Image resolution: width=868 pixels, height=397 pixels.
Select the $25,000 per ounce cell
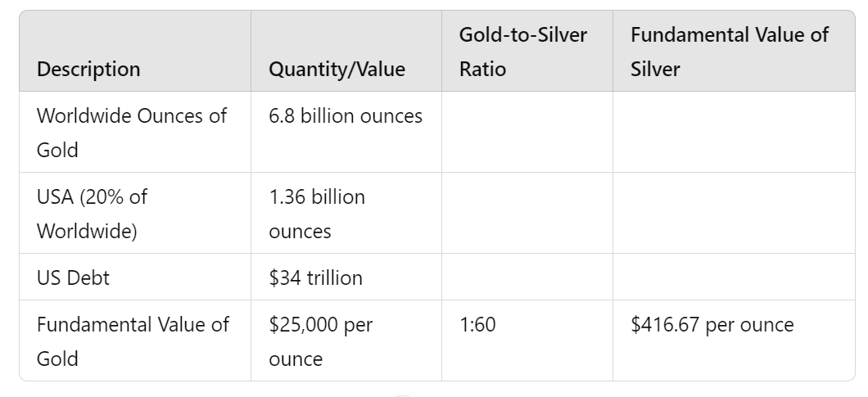(320, 341)
